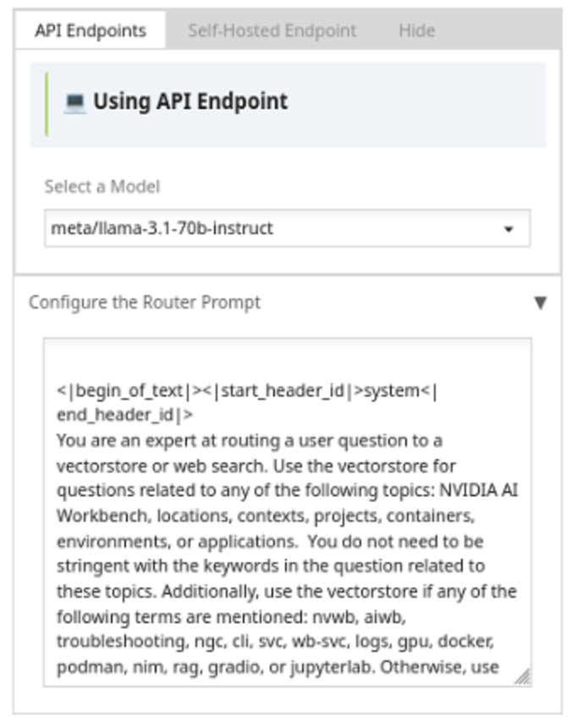571x728 pixels.
Task: Click the 'podman, nim, rag, gradio' line
Action: pos(279,667)
